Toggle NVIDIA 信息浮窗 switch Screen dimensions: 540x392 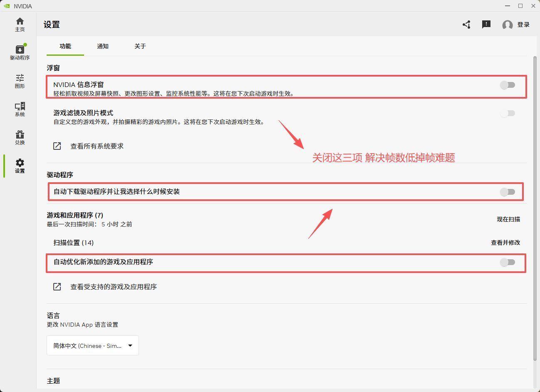(x=508, y=85)
